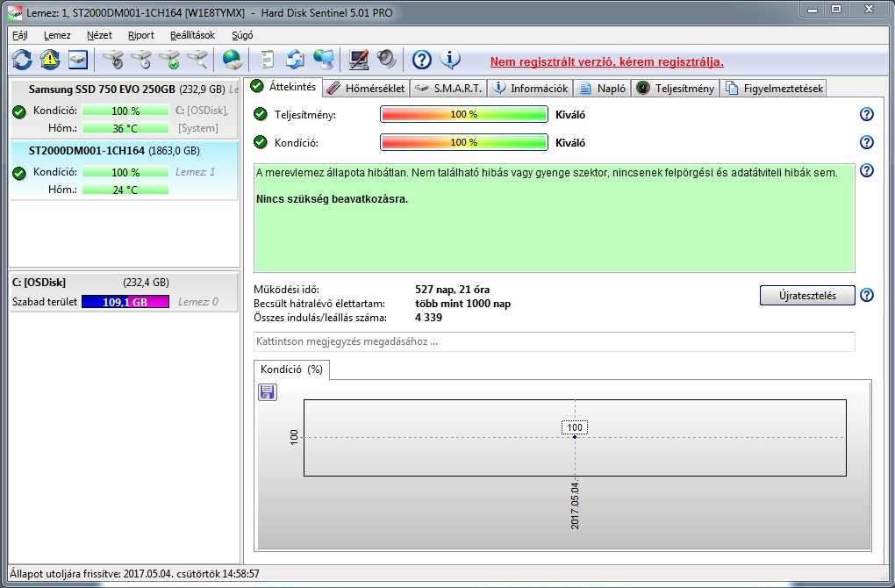Switch to the S.M.A.R.T. tab

pyautogui.click(x=448, y=89)
